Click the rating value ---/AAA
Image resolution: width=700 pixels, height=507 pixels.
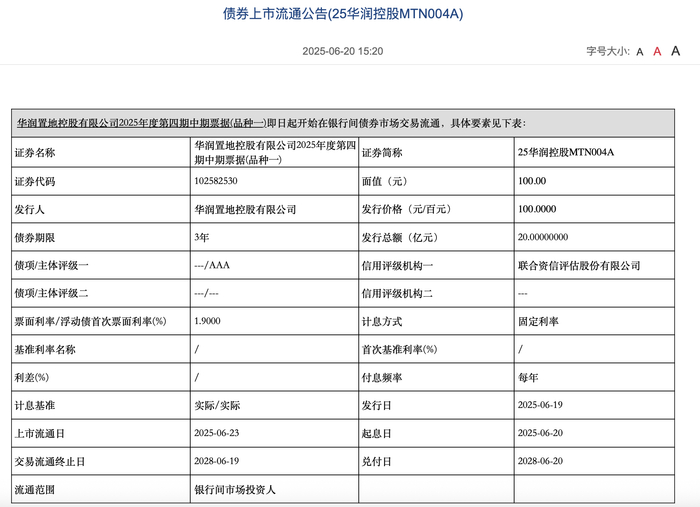(x=212, y=265)
